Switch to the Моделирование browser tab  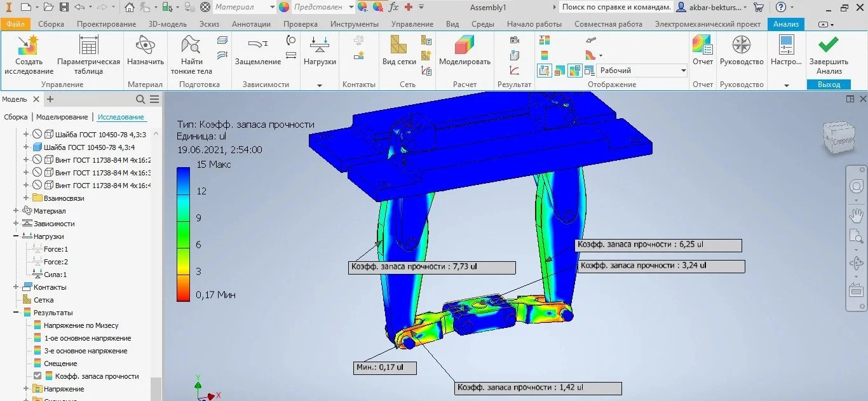62,117
